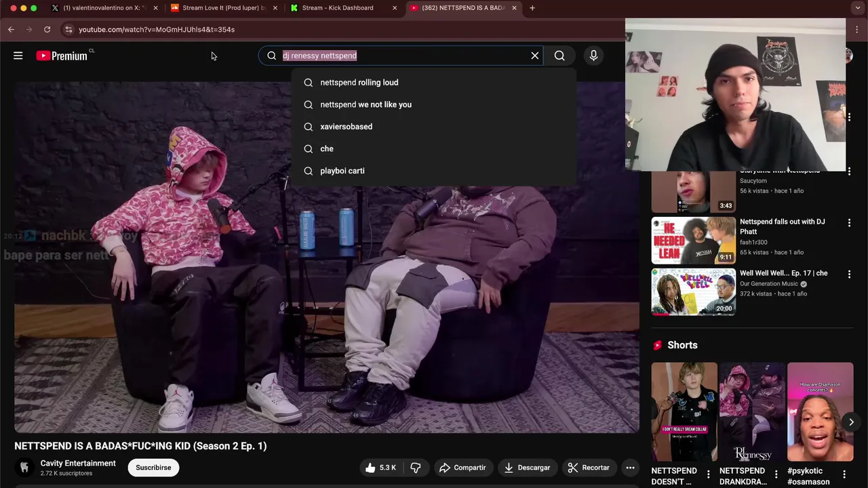Close the valentinovalentino X tab

(x=155, y=8)
